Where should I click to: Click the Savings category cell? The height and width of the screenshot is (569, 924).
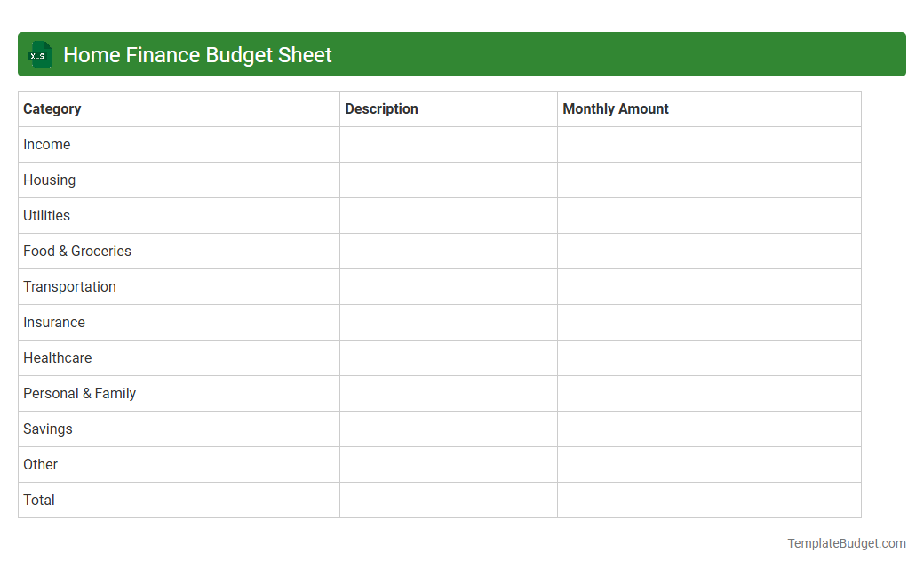click(x=47, y=429)
